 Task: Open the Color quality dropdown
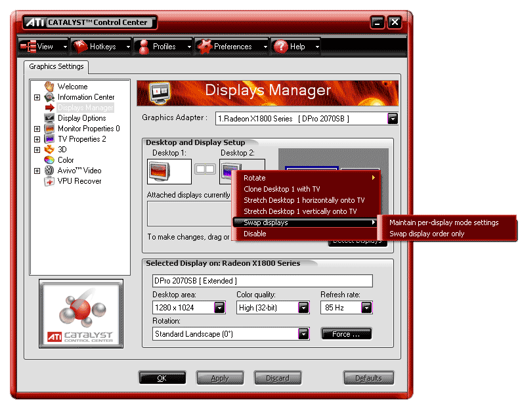click(x=303, y=308)
